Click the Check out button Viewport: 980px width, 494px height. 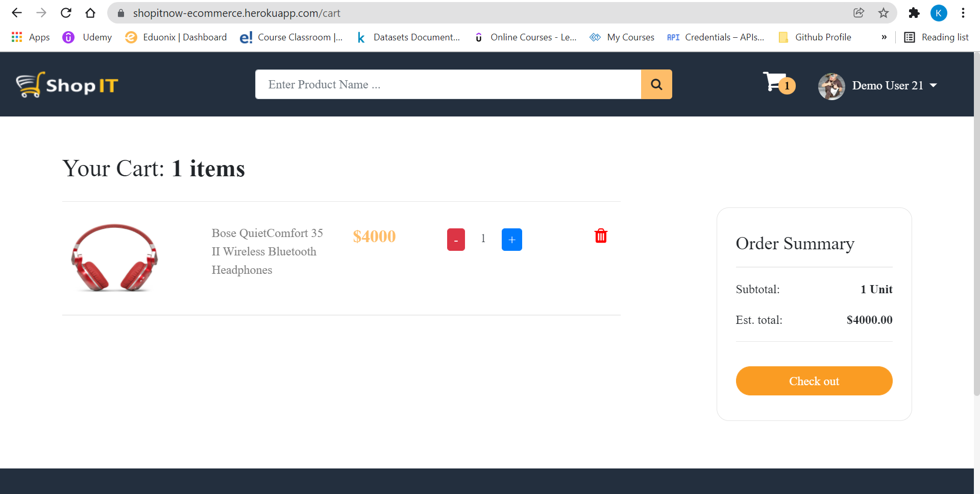tap(814, 381)
